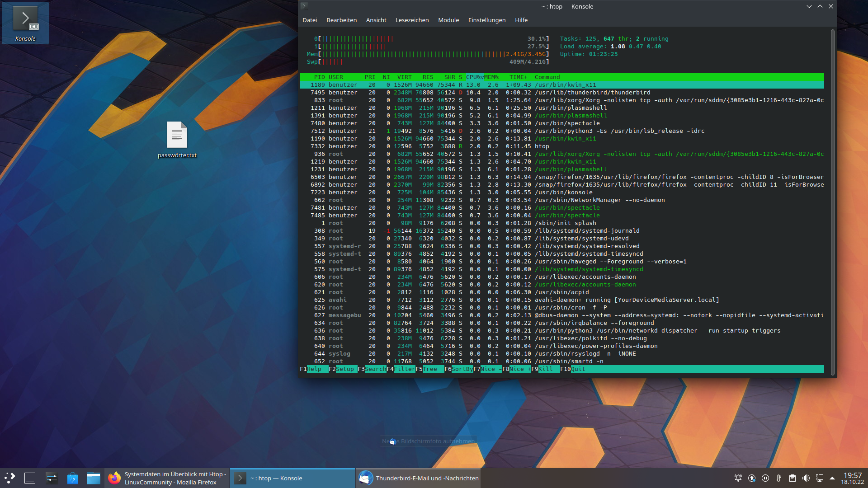Screen dimensions: 868x488
Task: Click the network connection tray icon
Action: pos(820,478)
